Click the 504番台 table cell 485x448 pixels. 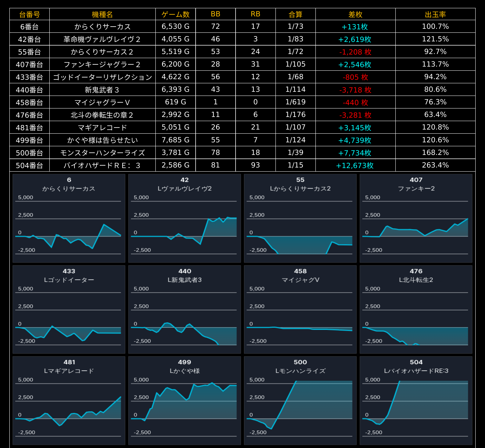29,165
